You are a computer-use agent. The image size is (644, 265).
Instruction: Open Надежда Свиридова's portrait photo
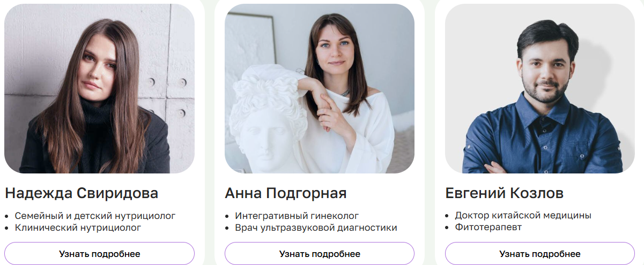[99, 88]
